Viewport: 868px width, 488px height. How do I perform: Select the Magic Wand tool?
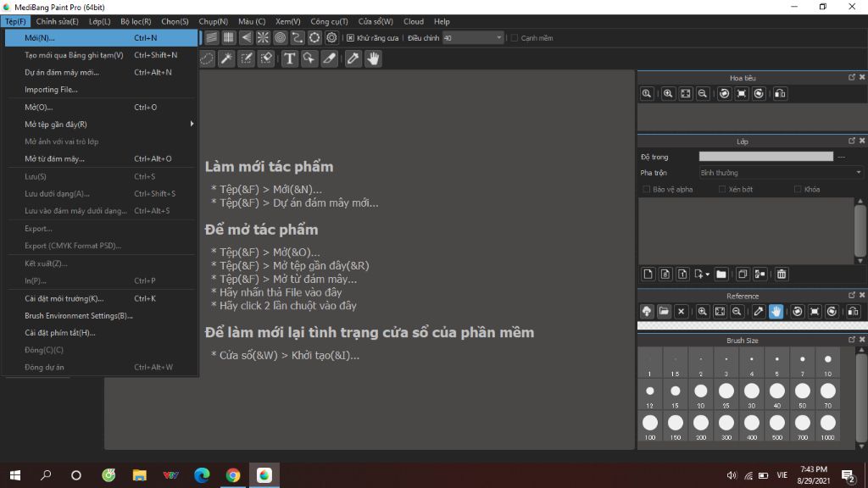[226, 58]
